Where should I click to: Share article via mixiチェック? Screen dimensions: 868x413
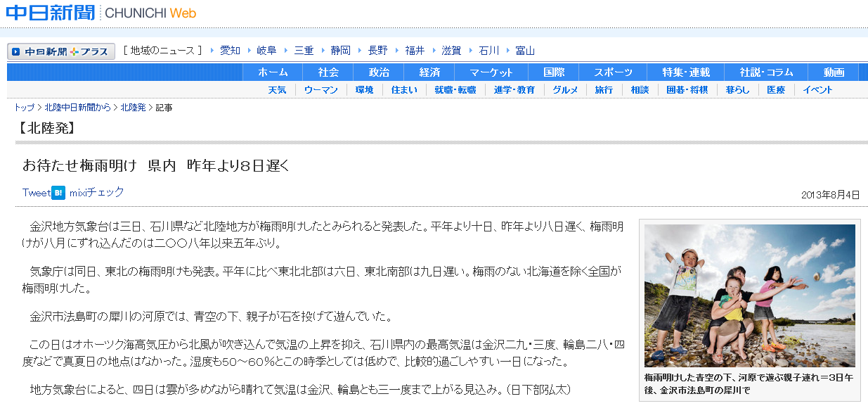click(x=96, y=193)
